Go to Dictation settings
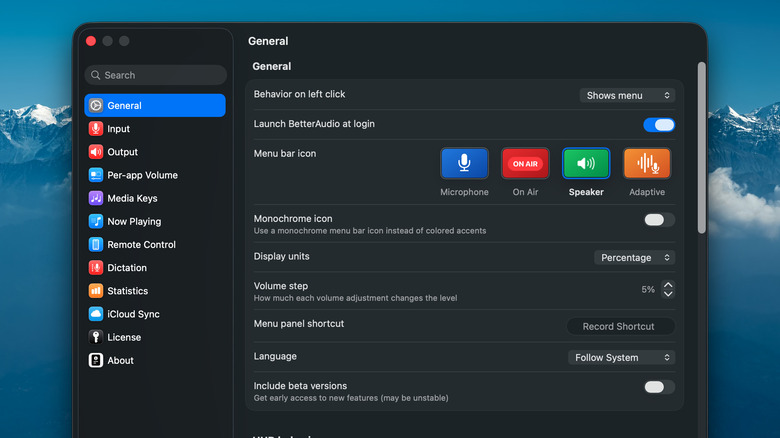780x438 pixels. 155,267
